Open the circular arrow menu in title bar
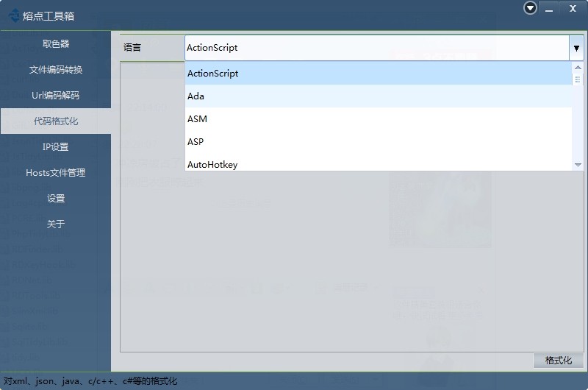The height and width of the screenshot is (390, 588). [530, 8]
